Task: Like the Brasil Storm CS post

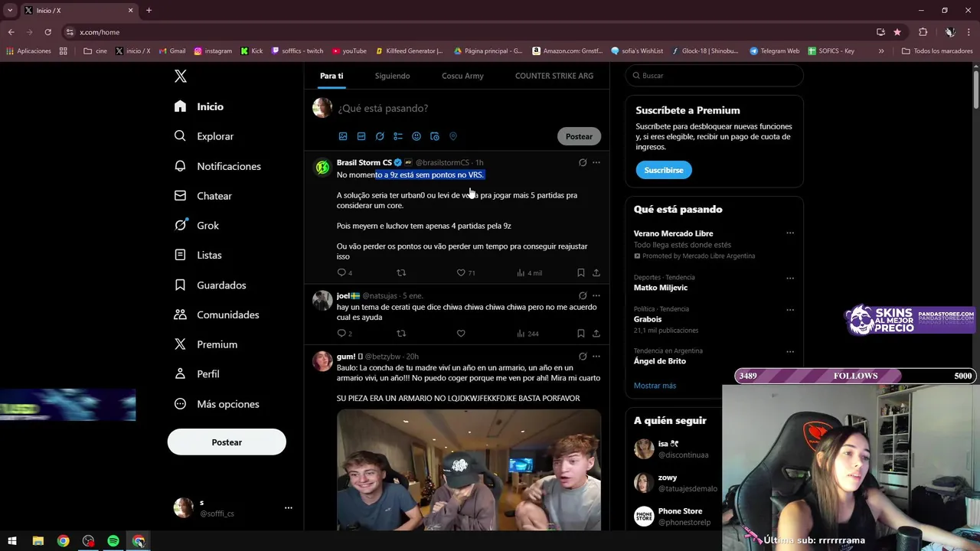Action: coord(461,272)
